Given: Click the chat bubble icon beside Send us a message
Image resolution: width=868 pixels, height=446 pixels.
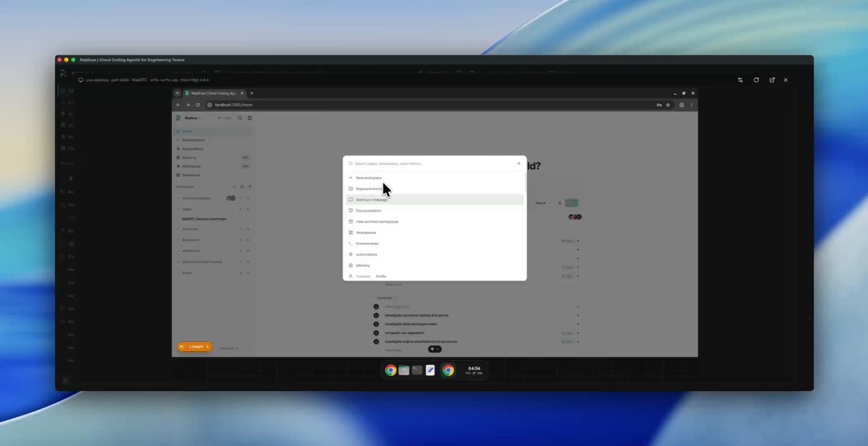Looking at the screenshot, I should (351, 200).
